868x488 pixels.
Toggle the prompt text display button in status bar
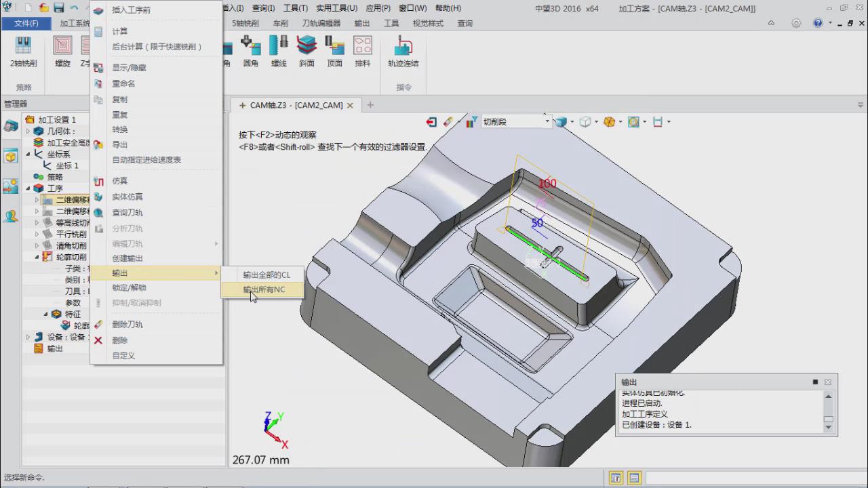pyautogui.click(x=616, y=478)
